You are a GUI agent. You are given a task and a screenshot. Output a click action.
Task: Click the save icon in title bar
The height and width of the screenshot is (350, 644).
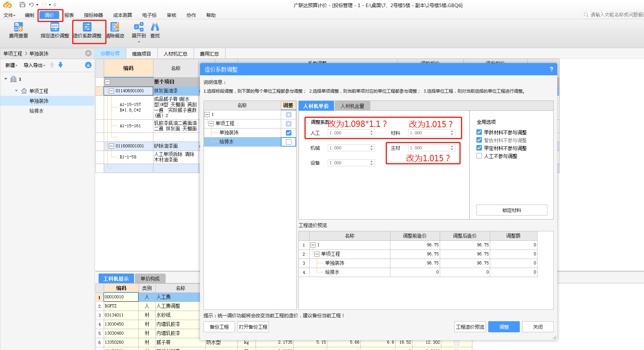(22, 5)
